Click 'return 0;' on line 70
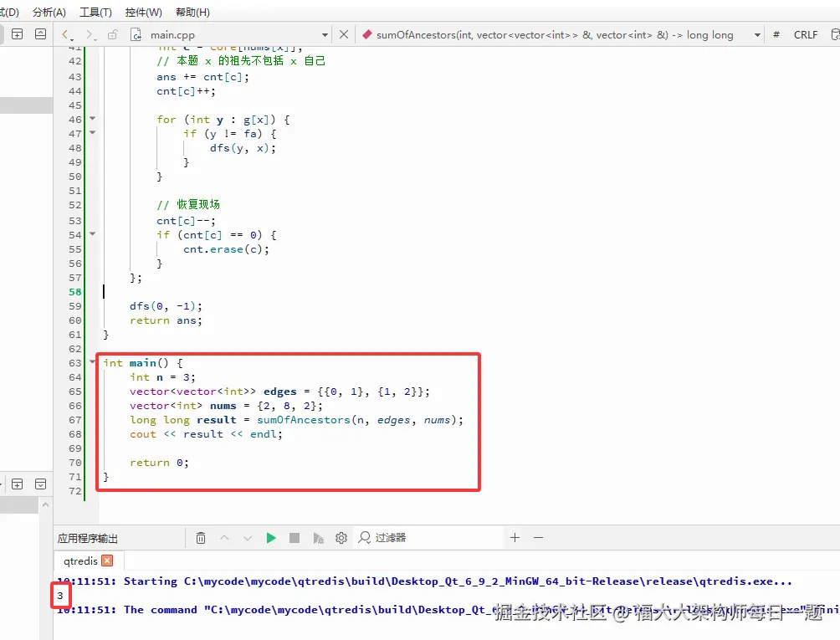The image size is (840, 640). 159,463
